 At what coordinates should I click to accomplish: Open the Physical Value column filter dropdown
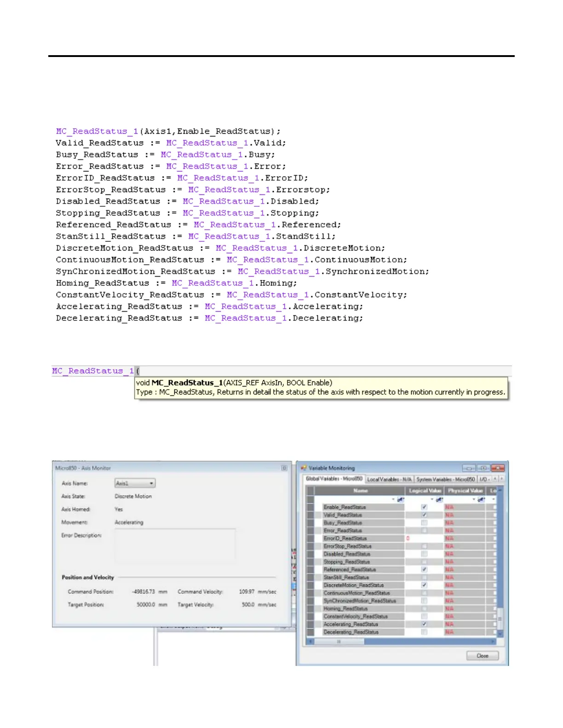474,500
